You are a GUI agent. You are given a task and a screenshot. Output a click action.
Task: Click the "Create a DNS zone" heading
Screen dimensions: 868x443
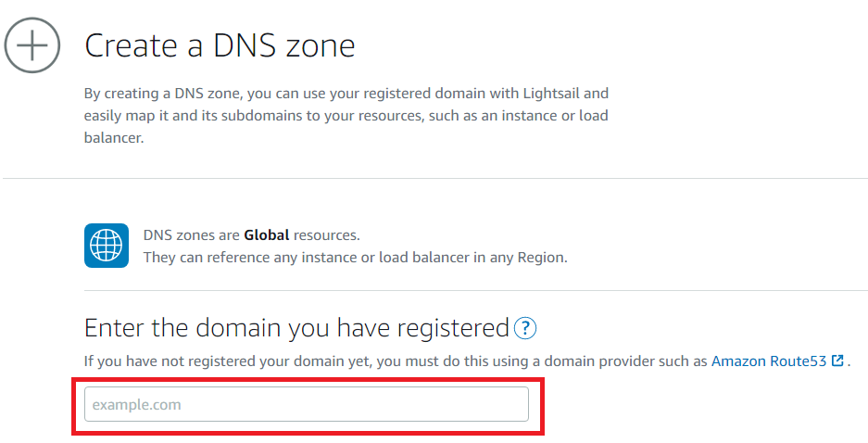220,45
